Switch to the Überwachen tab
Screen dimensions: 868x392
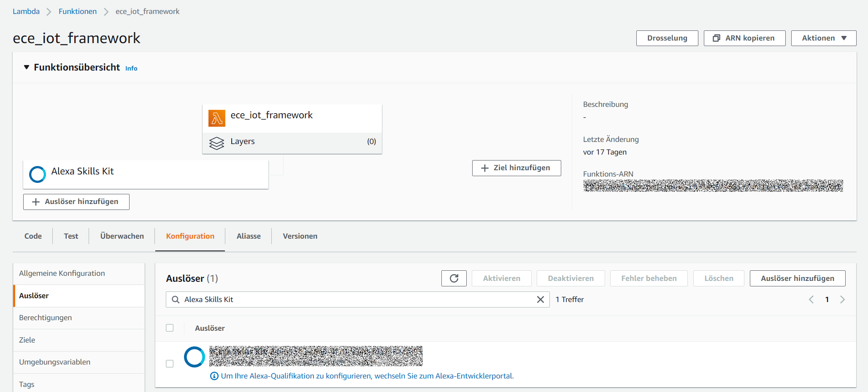[122, 236]
